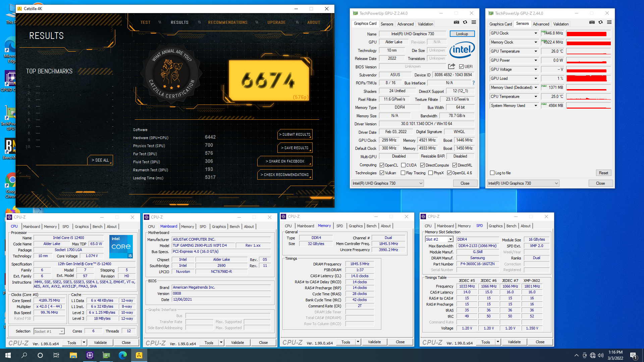Viewport: 644px width, 362px height.
Task: Toggle the UEFI checkbox in GPU-Z
Action: [x=461, y=67]
